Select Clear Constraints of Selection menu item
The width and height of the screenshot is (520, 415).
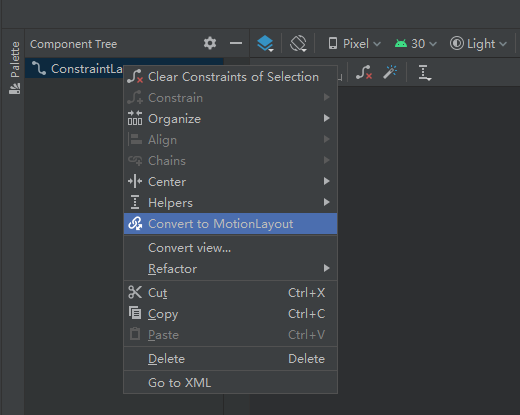tap(230, 77)
